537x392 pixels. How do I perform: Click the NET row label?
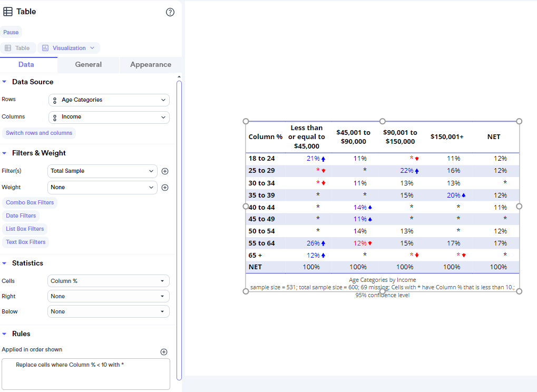click(x=255, y=267)
